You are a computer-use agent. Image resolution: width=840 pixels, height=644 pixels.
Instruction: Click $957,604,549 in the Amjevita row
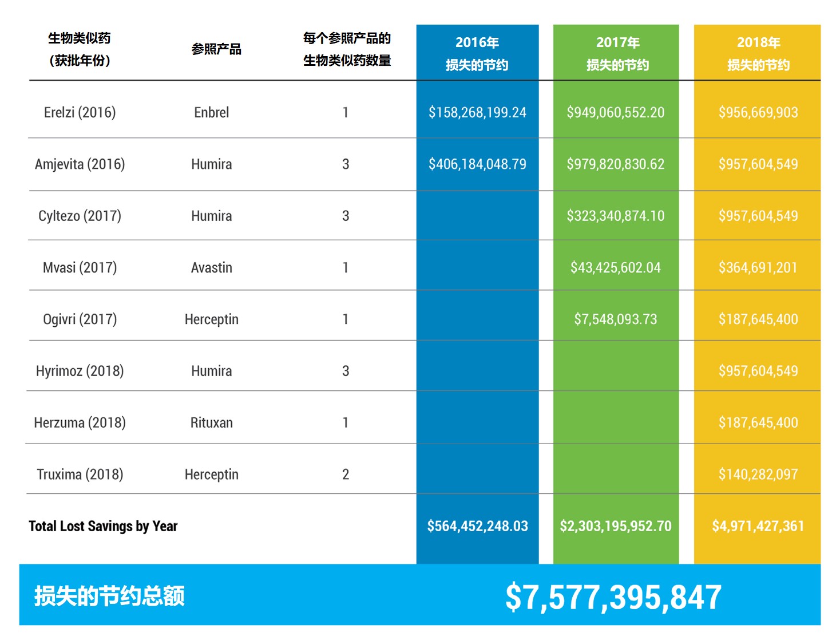758,164
